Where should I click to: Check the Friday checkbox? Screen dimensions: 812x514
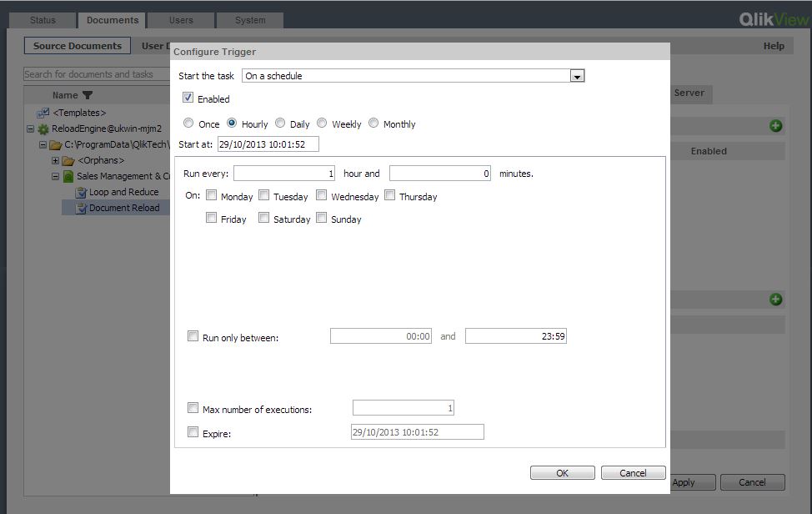pyautogui.click(x=211, y=218)
